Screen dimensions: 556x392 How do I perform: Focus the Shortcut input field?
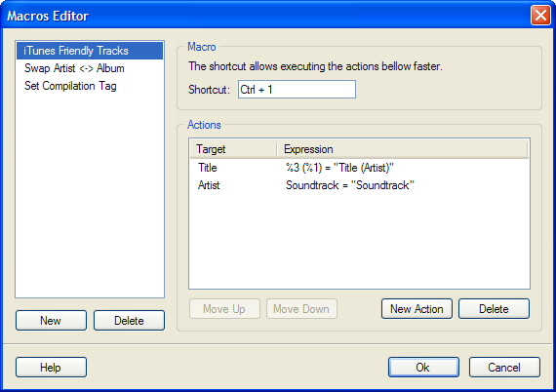pos(297,90)
